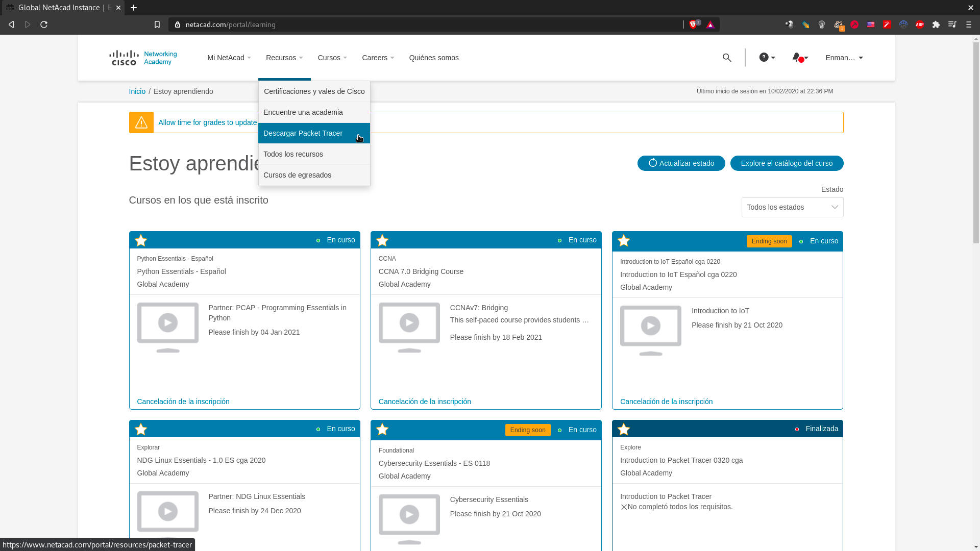
Task: Click Explore el catálogo del curso button
Action: click(x=787, y=163)
